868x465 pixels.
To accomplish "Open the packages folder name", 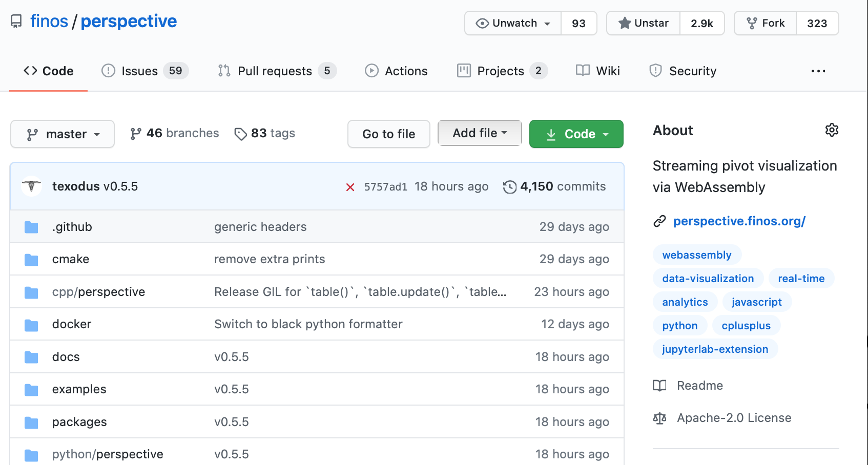I will (79, 422).
